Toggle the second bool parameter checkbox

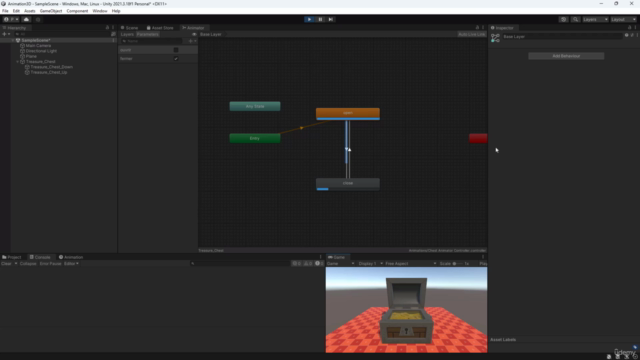[x=176, y=58]
